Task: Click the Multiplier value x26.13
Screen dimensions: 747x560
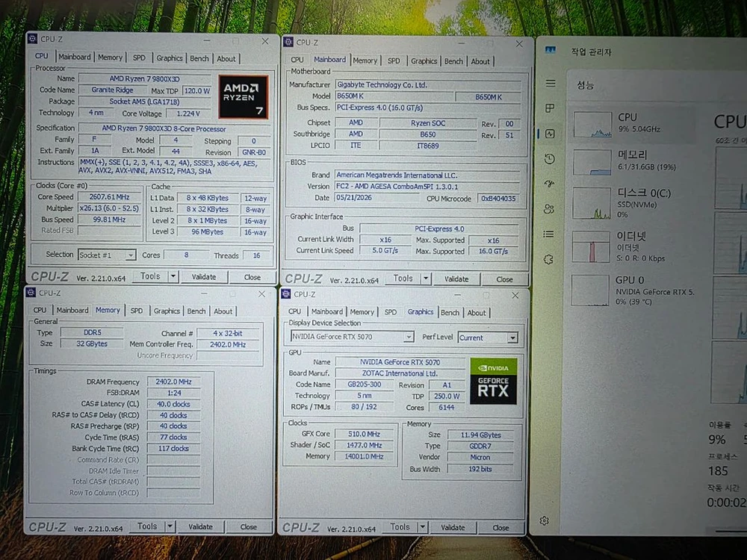Action: click(110, 208)
